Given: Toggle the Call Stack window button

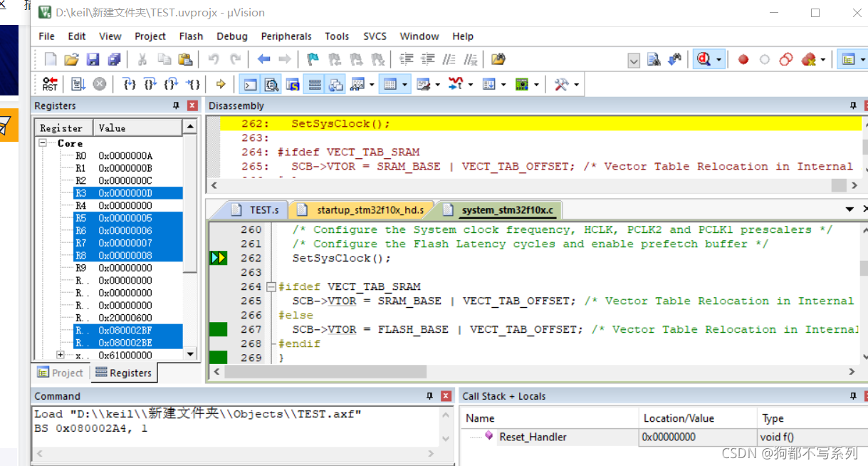Looking at the screenshot, I should coord(336,84).
